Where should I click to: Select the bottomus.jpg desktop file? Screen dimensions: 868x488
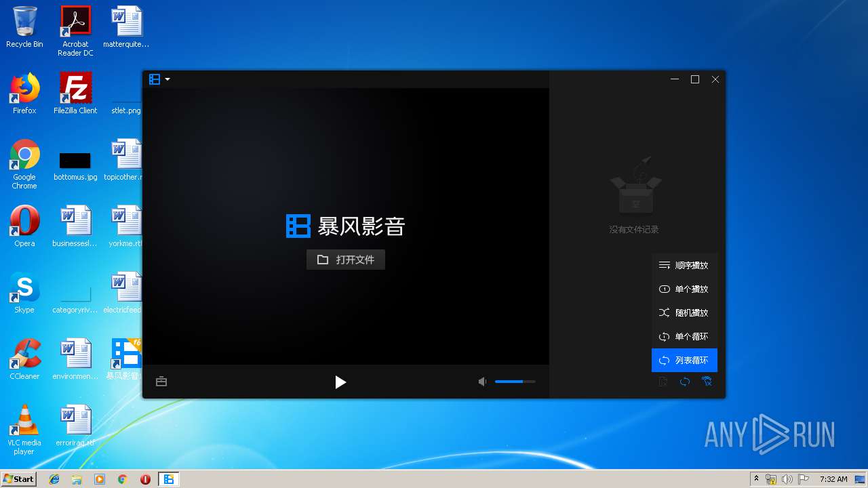point(75,165)
